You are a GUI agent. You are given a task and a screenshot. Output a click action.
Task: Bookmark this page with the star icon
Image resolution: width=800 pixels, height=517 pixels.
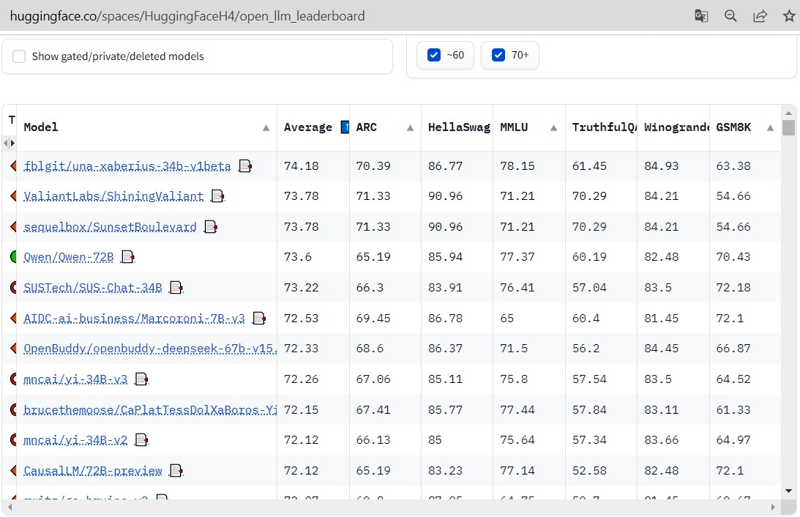789,16
